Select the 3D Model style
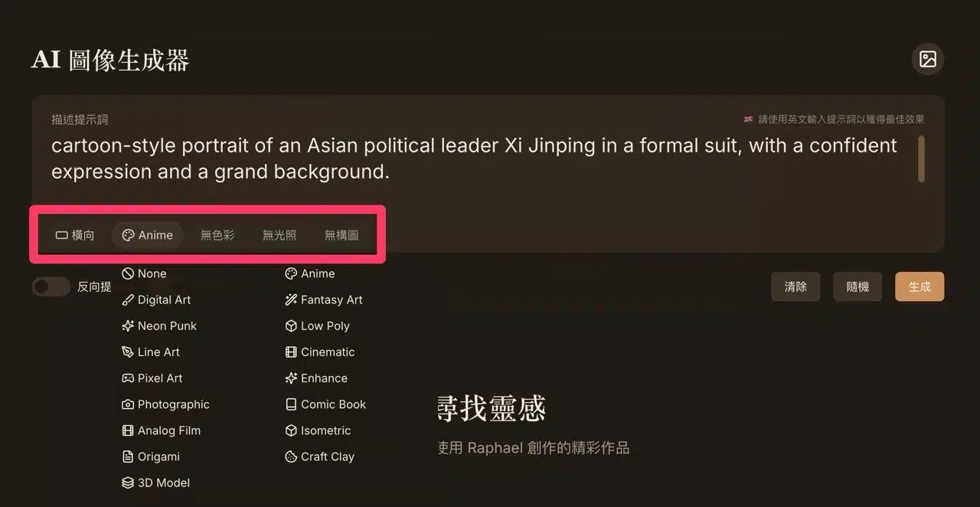This screenshot has height=507, width=980. (155, 482)
